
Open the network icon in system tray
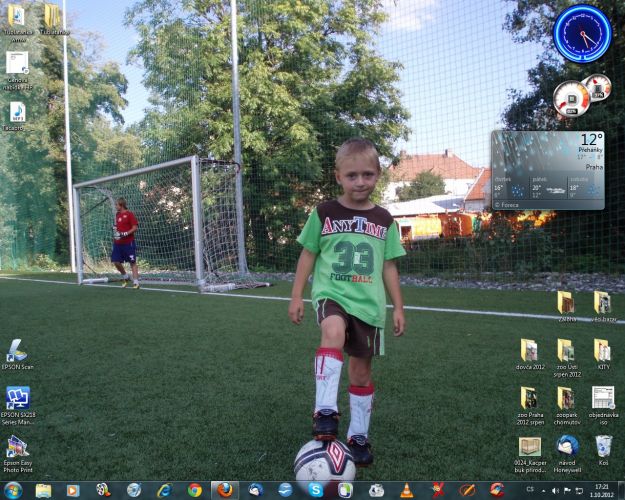[579, 491]
